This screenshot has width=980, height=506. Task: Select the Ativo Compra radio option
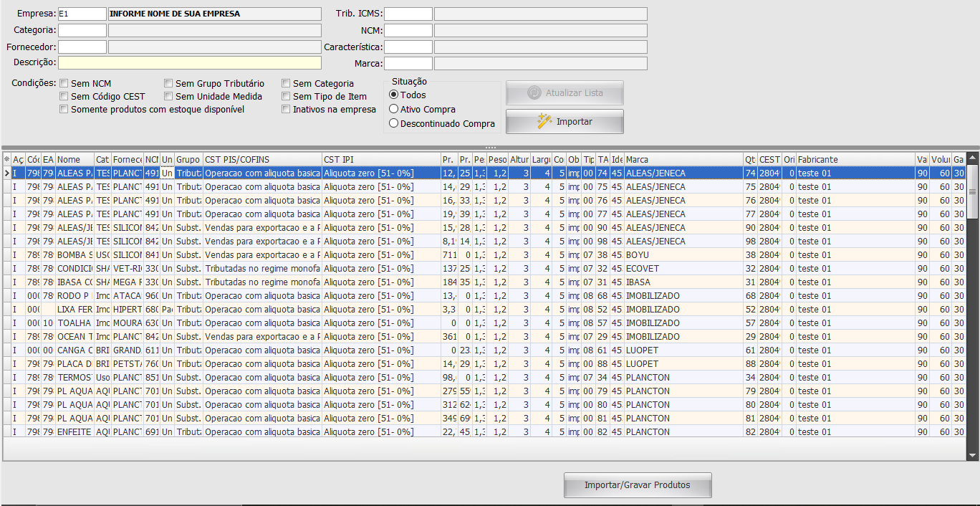pyautogui.click(x=393, y=109)
